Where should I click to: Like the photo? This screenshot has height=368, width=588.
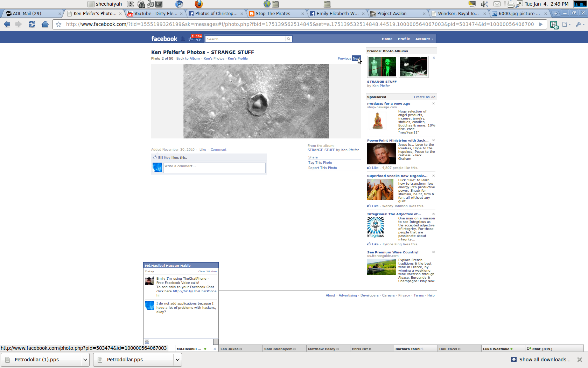(x=203, y=150)
